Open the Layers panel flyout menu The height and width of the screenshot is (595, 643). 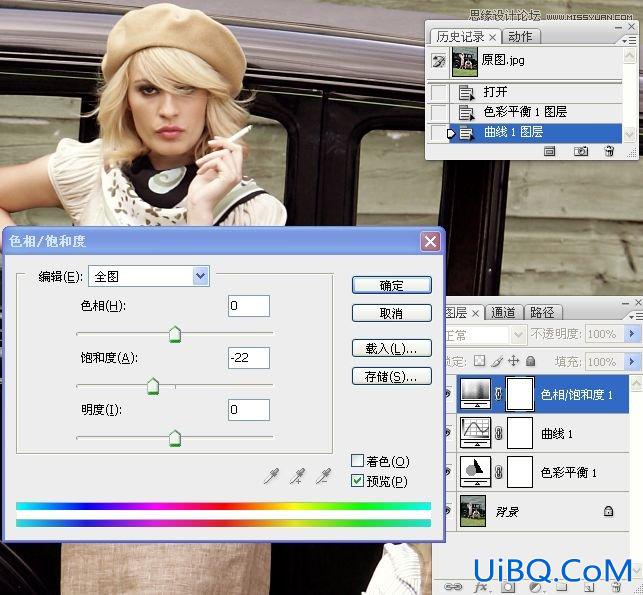[635, 316]
